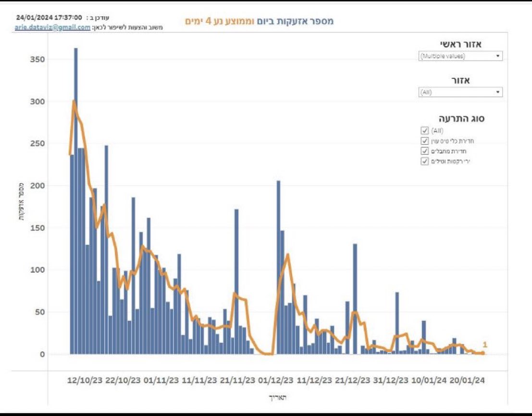Image resolution: width=532 pixels, height=416 pixels.
Task: Open the אזור ראשי (Multiple values) dropdown
Action: pyautogui.click(x=460, y=56)
